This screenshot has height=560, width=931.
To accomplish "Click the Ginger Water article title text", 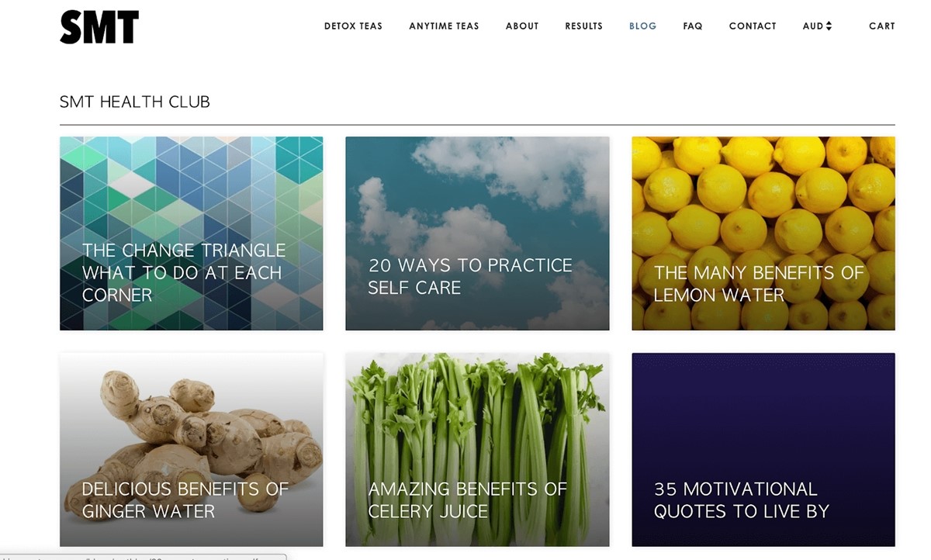I will point(185,500).
